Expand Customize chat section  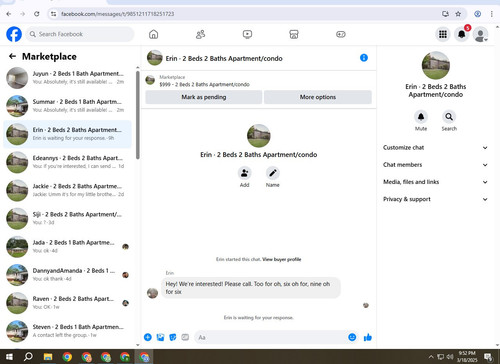(435, 147)
